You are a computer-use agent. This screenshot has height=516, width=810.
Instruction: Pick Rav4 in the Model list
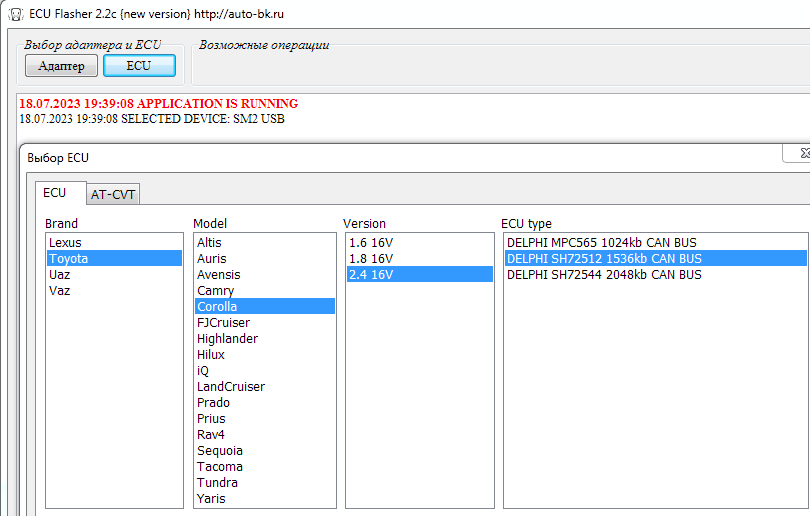[212, 435]
